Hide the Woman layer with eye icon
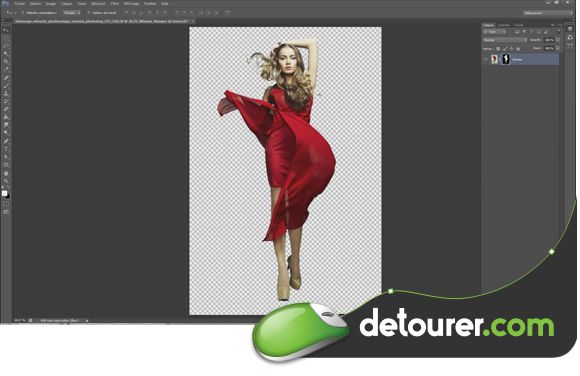 (x=486, y=59)
